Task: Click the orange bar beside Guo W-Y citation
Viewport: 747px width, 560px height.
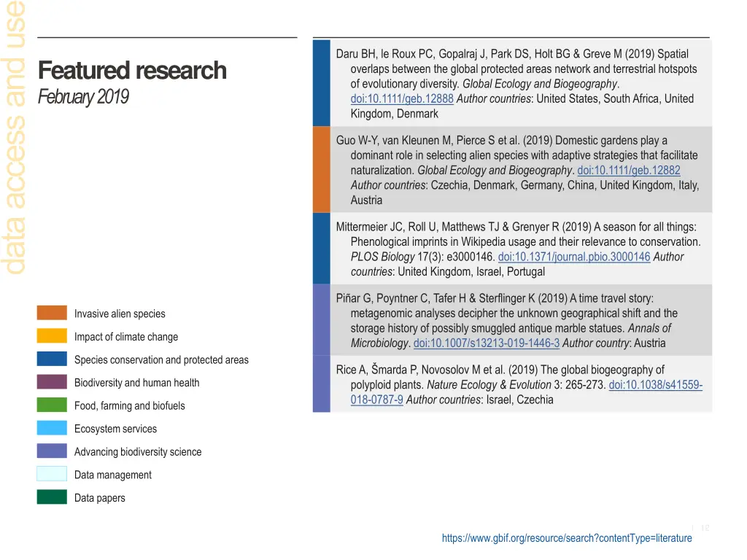Action: point(322,169)
